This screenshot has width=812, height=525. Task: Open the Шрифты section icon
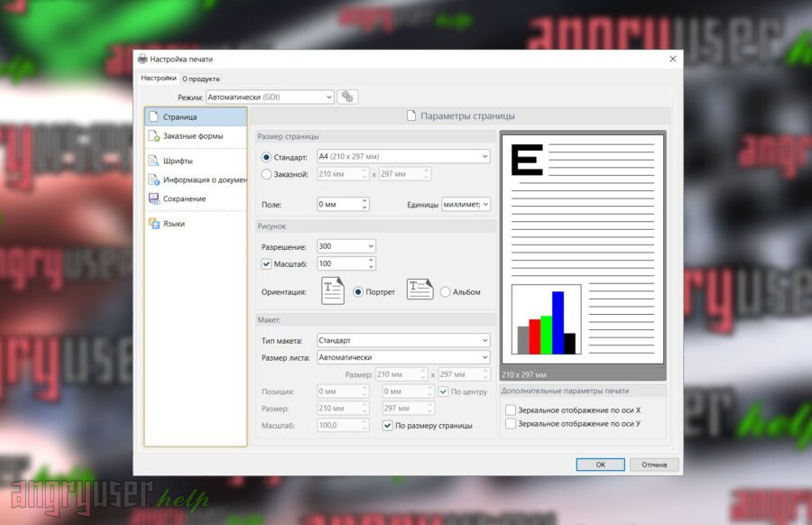(153, 161)
